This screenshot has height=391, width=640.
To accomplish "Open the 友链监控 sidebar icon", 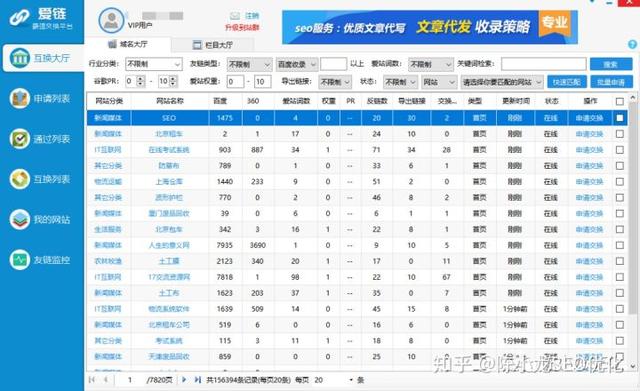I will pos(20,260).
